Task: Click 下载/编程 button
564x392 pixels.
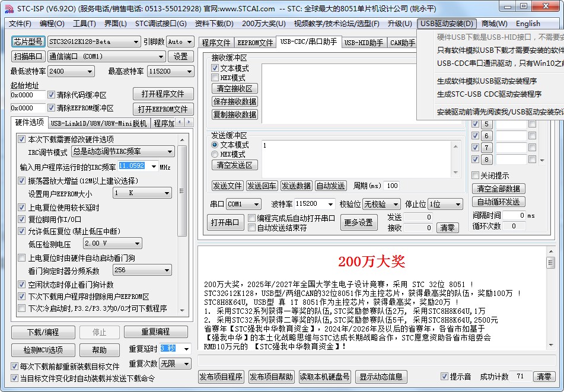Action: [43, 332]
